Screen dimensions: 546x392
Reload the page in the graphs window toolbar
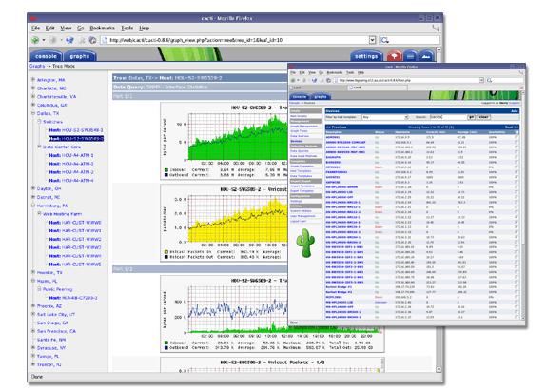point(70,40)
